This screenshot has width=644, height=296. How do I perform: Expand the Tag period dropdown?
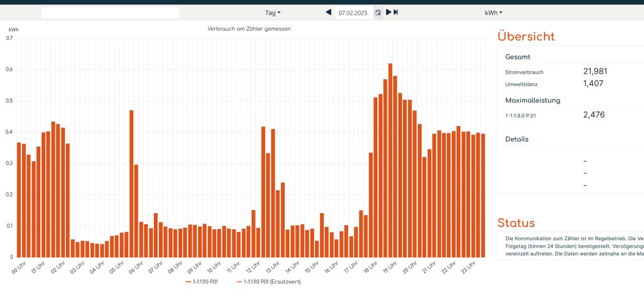tap(273, 13)
